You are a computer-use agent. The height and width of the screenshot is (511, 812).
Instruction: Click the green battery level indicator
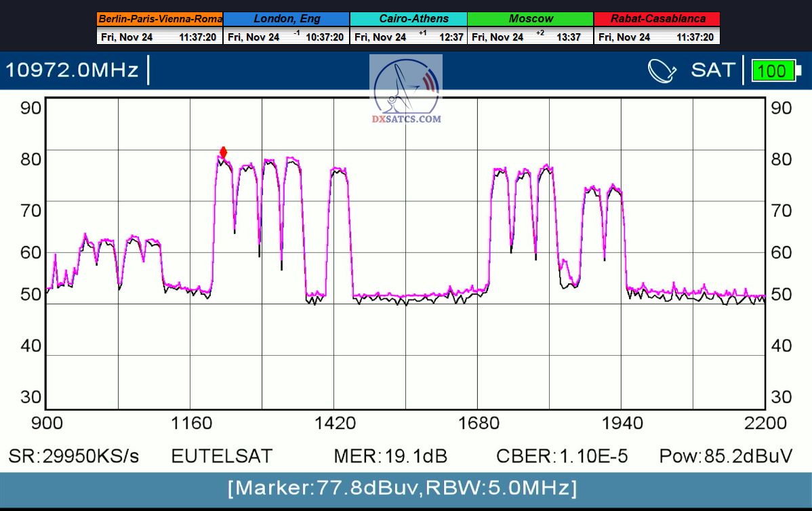(773, 70)
